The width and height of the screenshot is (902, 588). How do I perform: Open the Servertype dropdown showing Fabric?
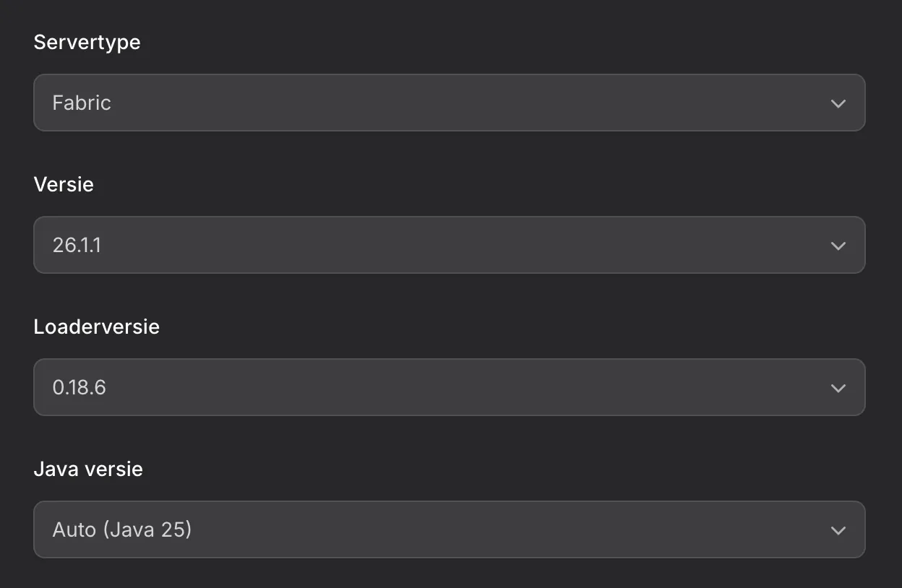449,103
